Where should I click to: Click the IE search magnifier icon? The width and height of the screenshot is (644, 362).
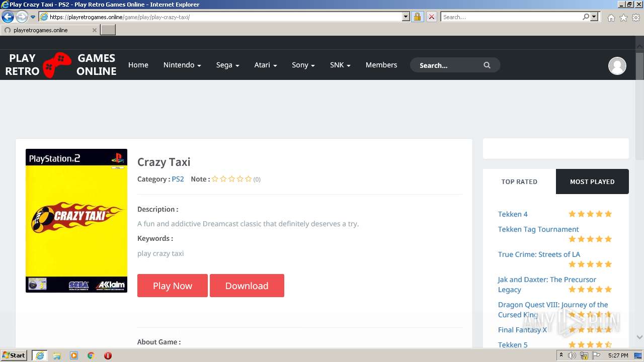pos(586,17)
